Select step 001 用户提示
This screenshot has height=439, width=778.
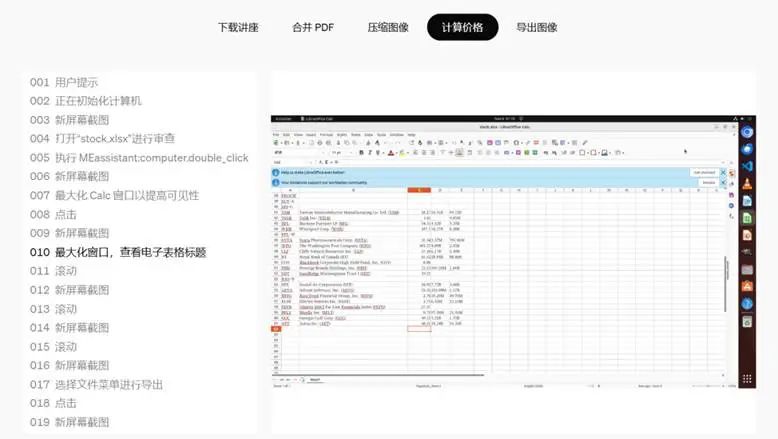pyautogui.click(x=64, y=82)
